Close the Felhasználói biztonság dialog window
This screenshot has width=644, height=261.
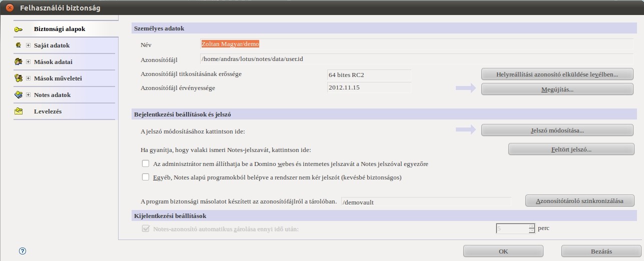10,7
